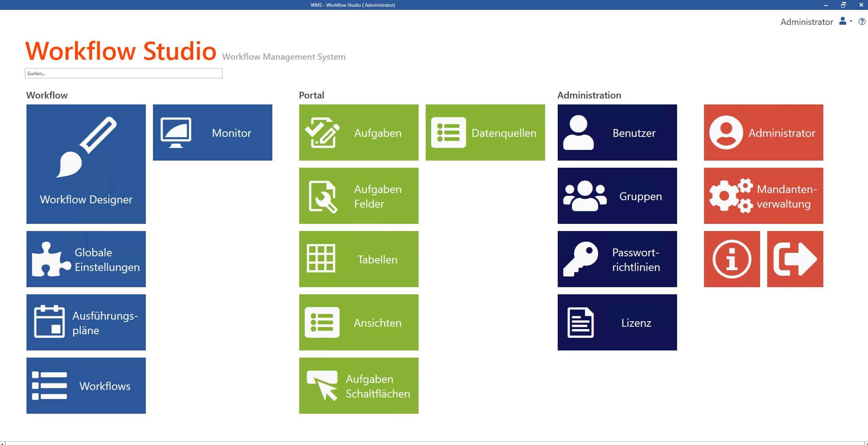Expand the user account dropdown arrow

pyautogui.click(x=851, y=21)
